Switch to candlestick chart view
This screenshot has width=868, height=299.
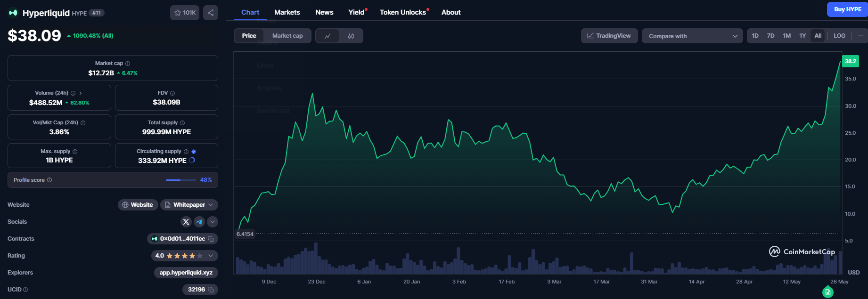click(351, 36)
